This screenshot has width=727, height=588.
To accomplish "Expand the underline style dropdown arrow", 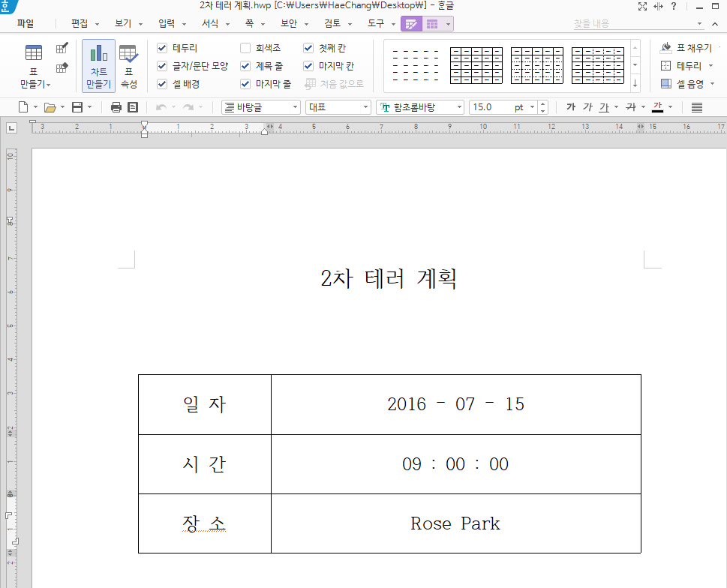I will (616, 107).
